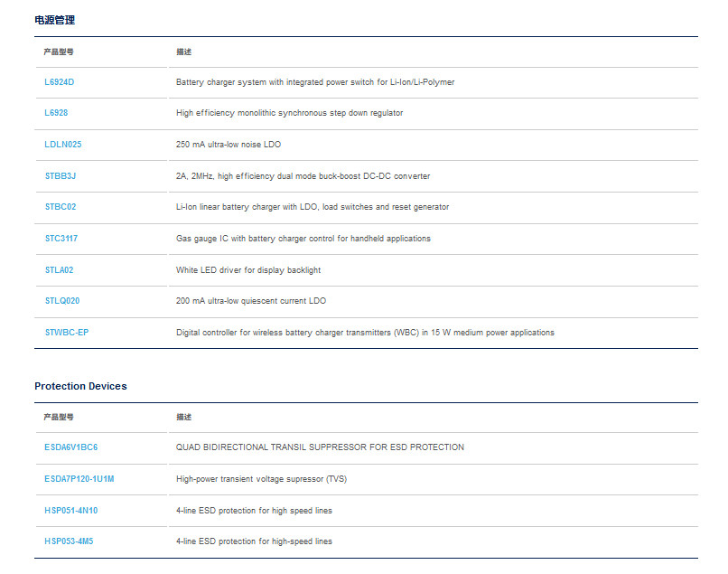Click the LDLN025 part number link
The width and height of the screenshot is (728, 574).
tap(62, 145)
